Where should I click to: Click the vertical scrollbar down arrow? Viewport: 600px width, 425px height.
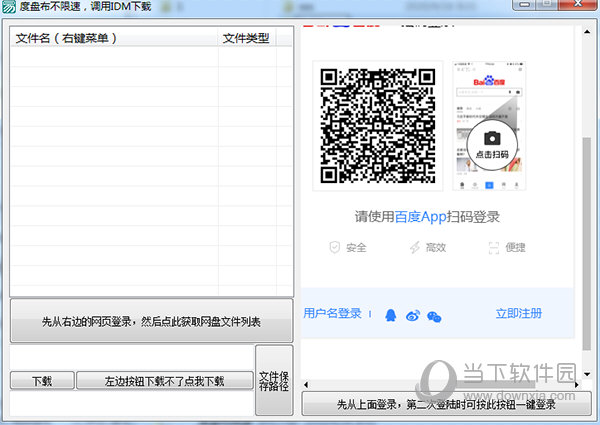(587, 374)
